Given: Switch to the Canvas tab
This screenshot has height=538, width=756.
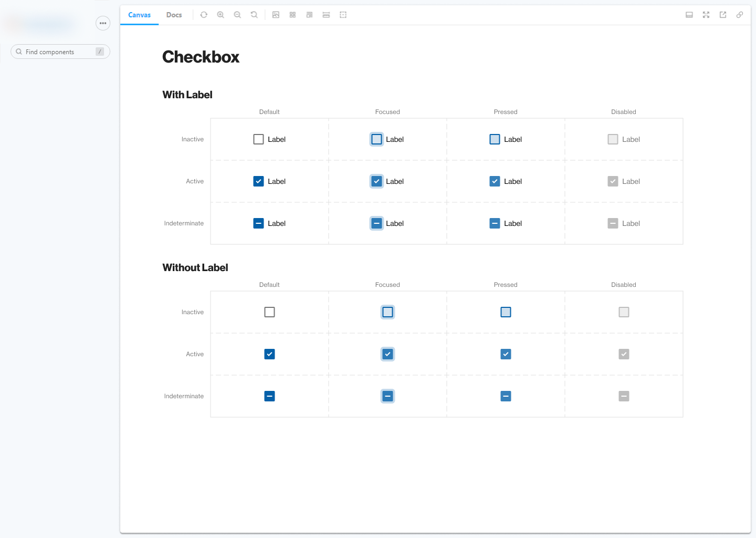Looking at the screenshot, I should (139, 15).
